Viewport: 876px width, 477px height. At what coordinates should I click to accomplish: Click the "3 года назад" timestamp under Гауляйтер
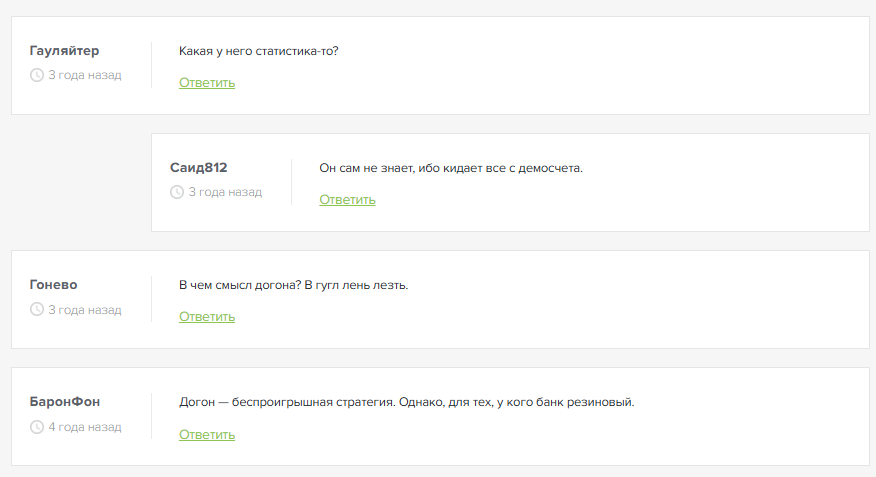tap(85, 75)
